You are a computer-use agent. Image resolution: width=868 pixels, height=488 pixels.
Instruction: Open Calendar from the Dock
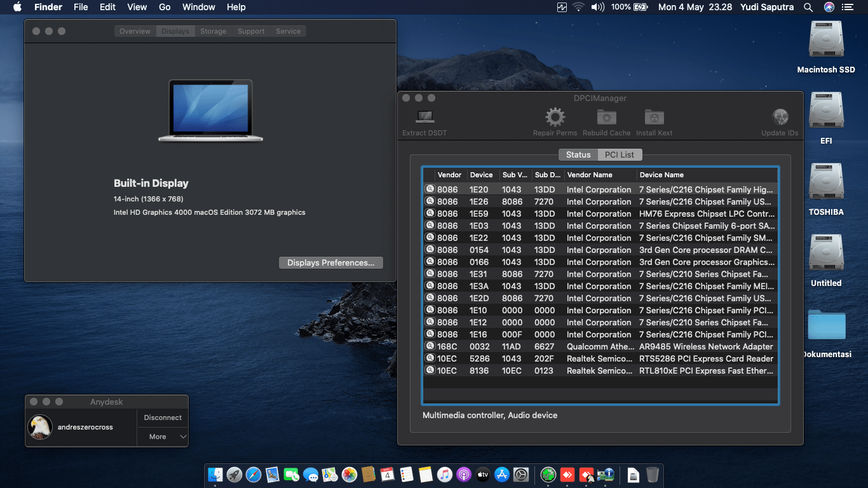387,474
